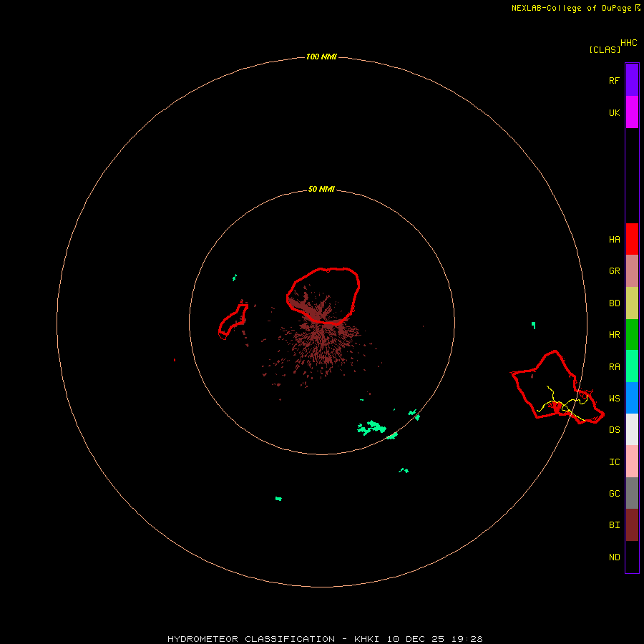Click the BI brown legend swatch

point(632,525)
